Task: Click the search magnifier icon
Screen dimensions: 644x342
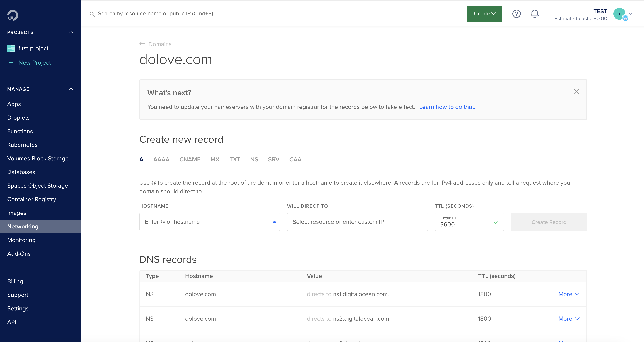Action: pyautogui.click(x=92, y=14)
